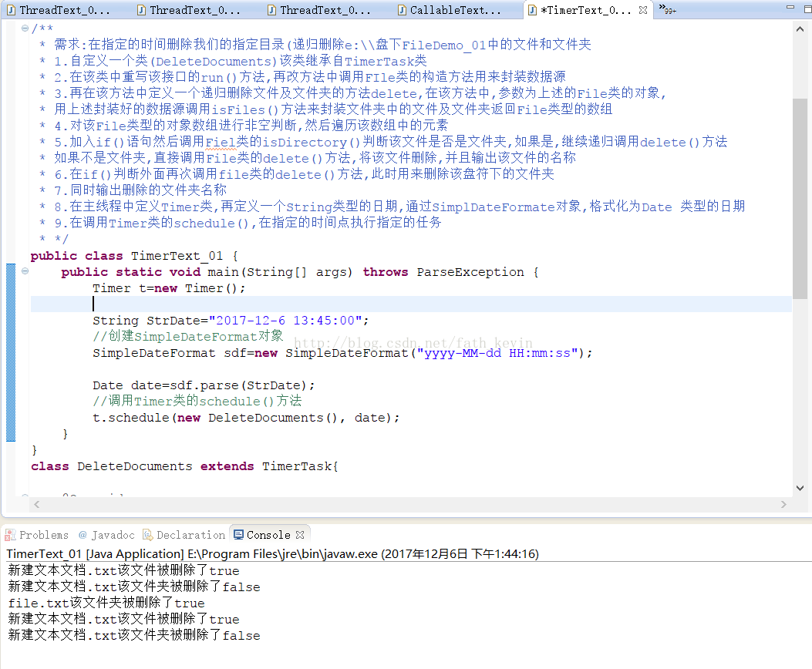This screenshot has height=669, width=812.
Task: Click the TimerText_01 [Java Application] console header
Action: 272,553
